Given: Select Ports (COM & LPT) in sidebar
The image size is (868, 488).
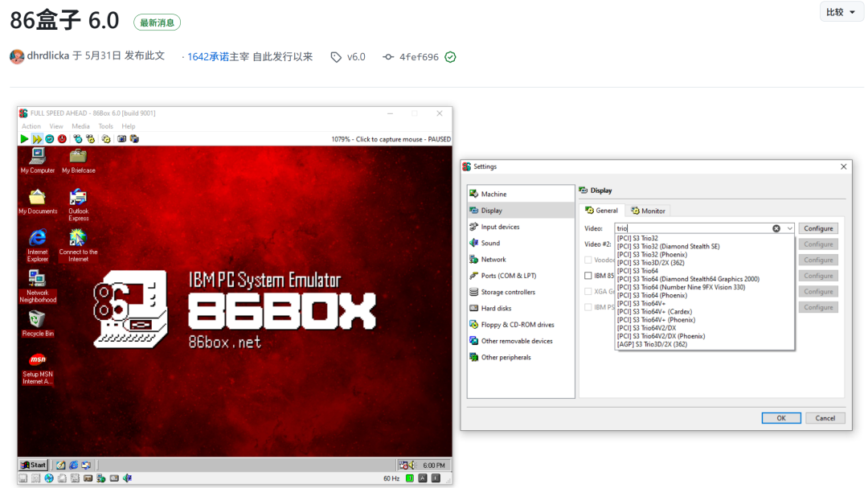Looking at the screenshot, I should pyautogui.click(x=520, y=275).
